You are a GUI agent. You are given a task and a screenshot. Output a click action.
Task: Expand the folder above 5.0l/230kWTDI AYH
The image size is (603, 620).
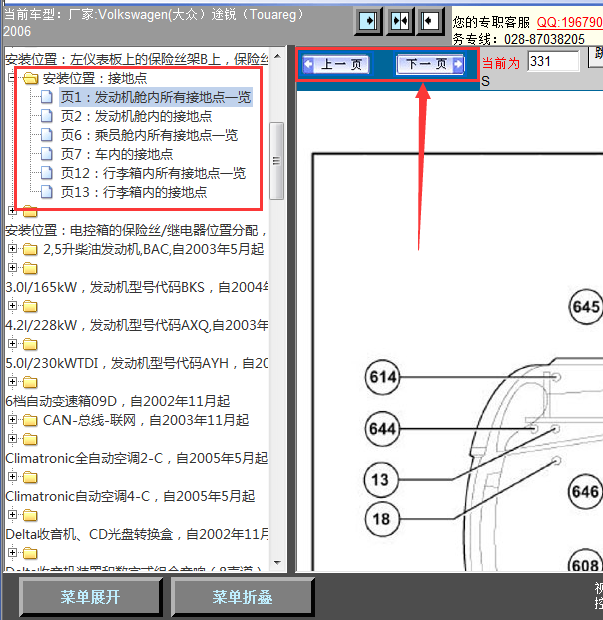pyautogui.click(x=12, y=344)
